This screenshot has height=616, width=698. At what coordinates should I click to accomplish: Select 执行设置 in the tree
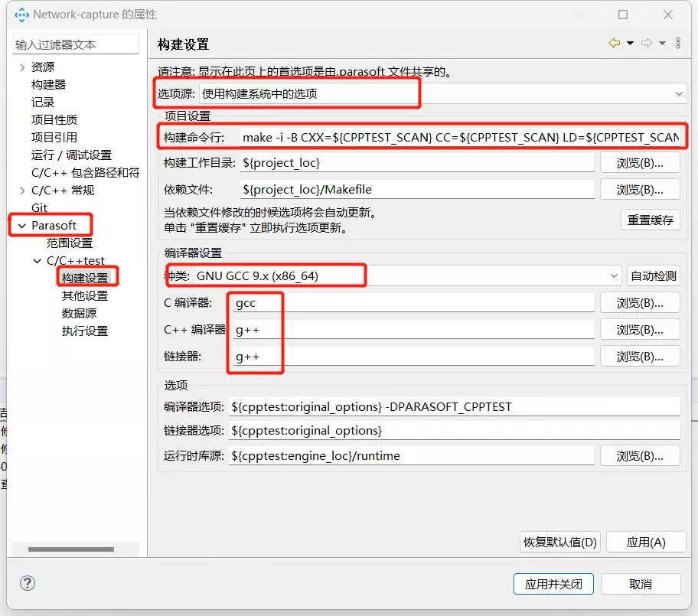pos(85,331)
